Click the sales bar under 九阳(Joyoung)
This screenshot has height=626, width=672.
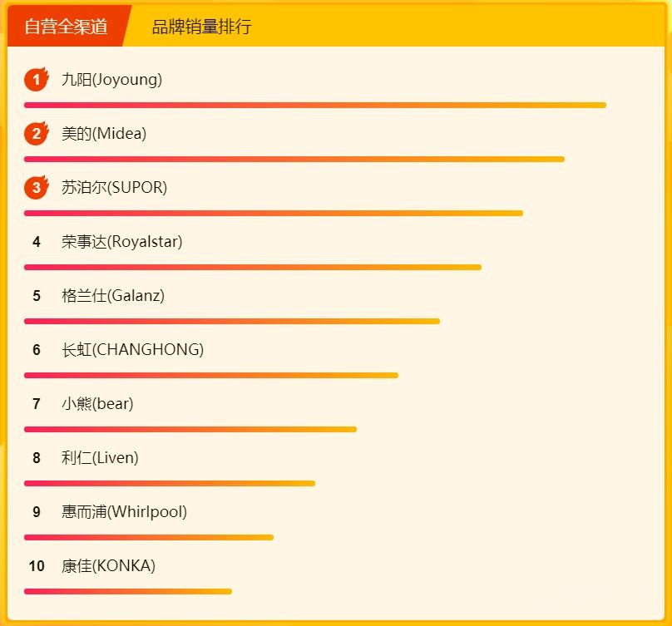314,105
